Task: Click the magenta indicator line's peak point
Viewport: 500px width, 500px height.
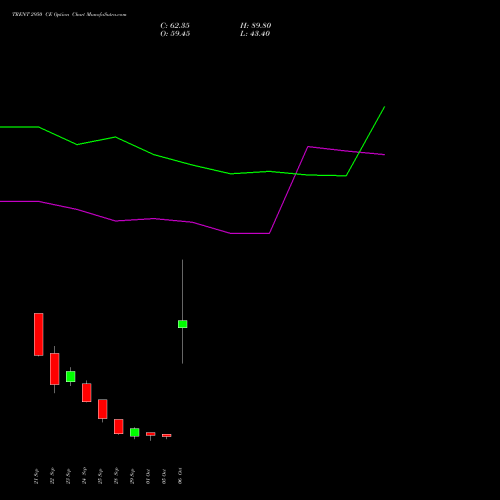Action: pos(308,146)
